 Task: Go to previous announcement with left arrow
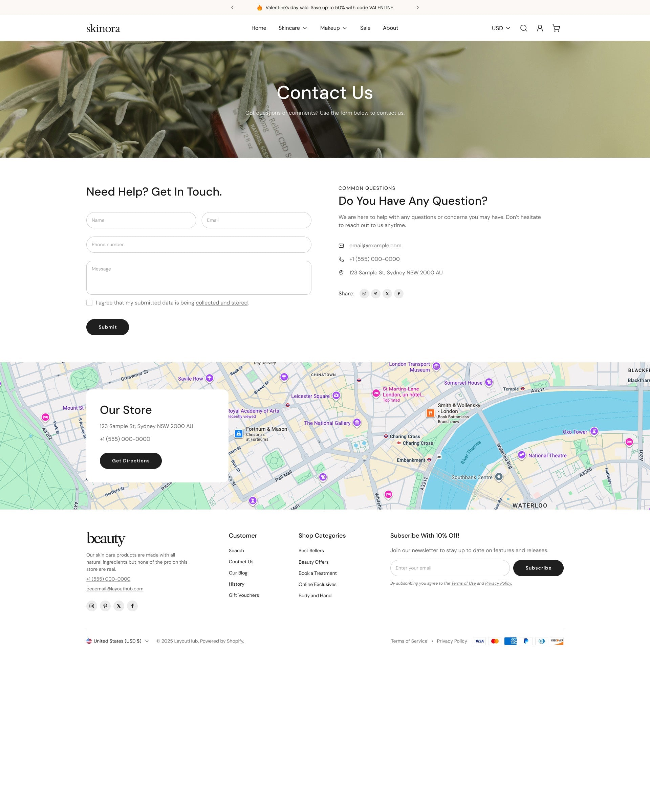coord(232,7)
